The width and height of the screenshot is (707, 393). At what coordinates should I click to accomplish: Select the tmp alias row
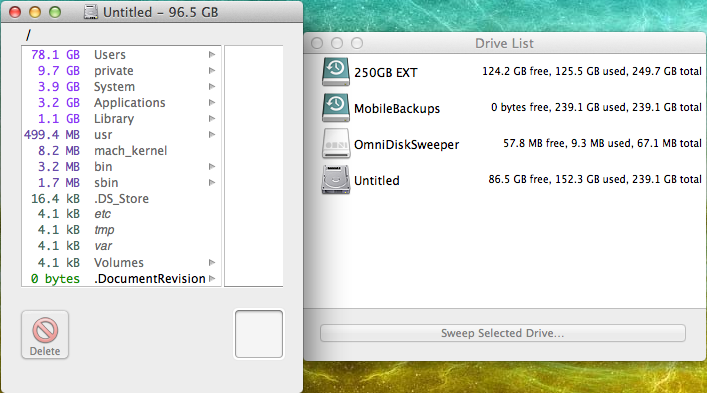(121, 230)
